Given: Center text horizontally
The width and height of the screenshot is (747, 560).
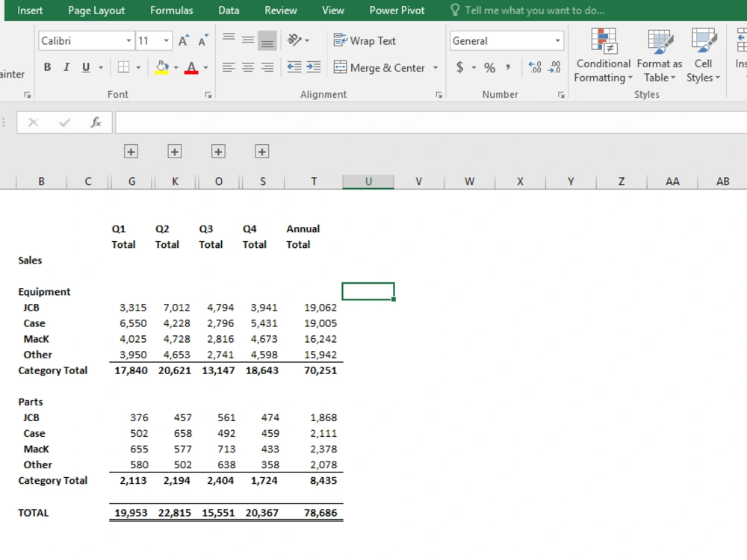Looking at the screenshot, I should [x=248, y=68].
